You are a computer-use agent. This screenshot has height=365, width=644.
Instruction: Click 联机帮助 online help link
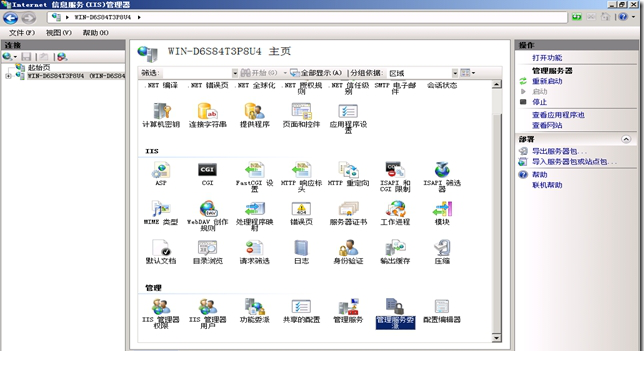[547, 185]
